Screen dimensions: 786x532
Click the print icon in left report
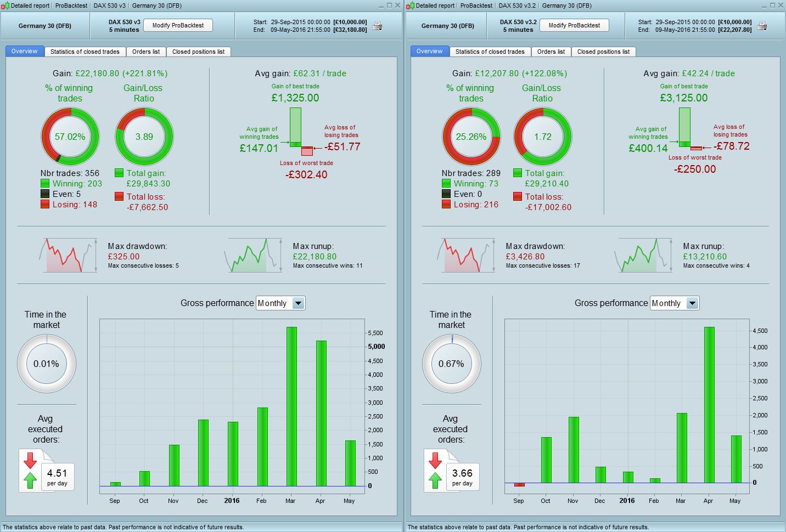click(377, 26)
